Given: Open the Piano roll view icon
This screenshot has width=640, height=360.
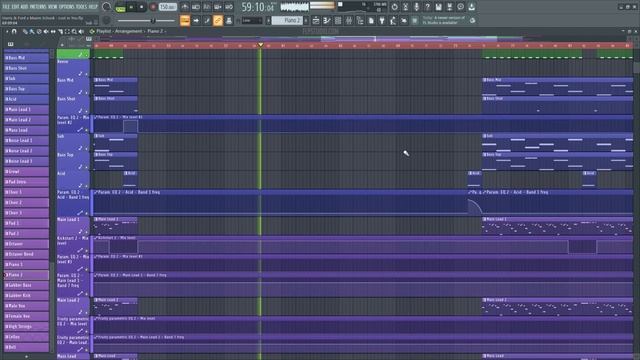Looking at the screenshot, I should coord(327,20).
